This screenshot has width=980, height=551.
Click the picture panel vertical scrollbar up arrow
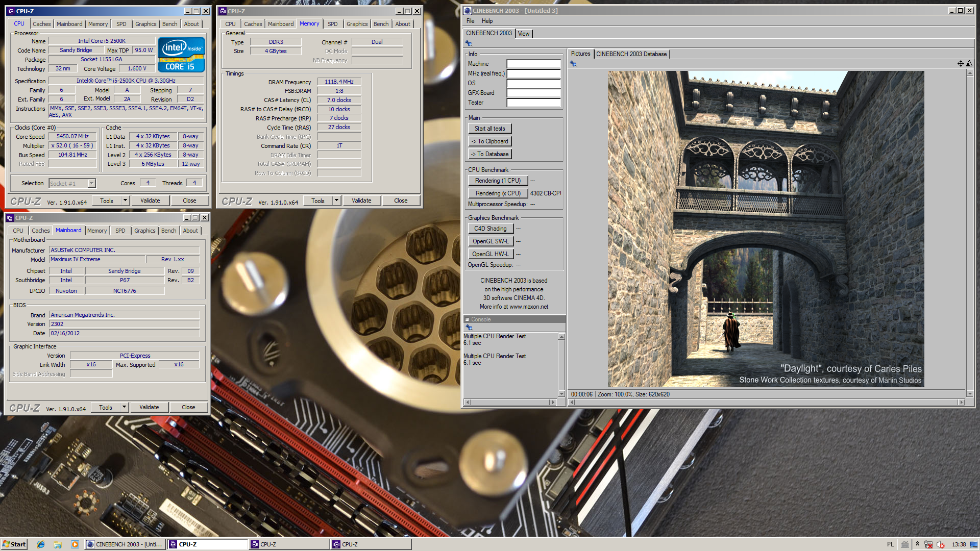coord(970,73)
